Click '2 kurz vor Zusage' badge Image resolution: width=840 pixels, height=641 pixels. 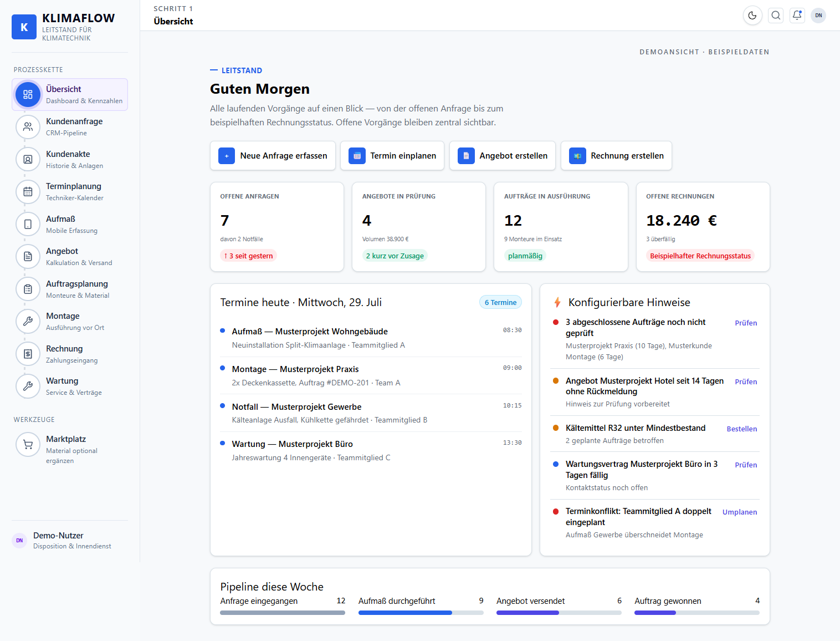[x=395, y=256]
